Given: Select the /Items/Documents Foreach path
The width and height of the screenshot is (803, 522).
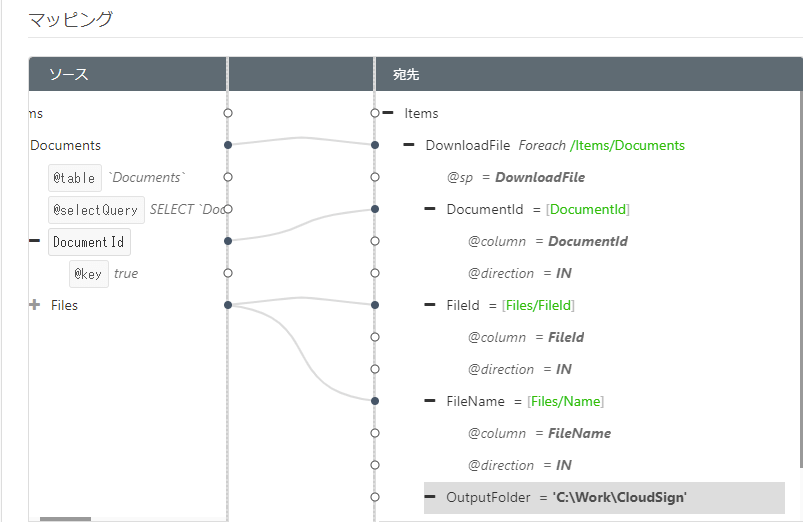Looking at the screenshot, I should pos(627,145).
